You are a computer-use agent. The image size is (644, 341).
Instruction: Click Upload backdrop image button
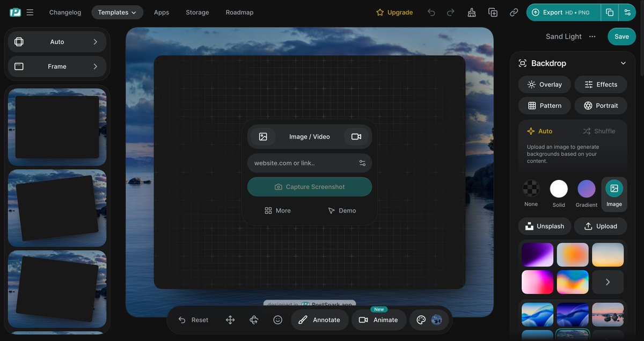coord(601,227)
